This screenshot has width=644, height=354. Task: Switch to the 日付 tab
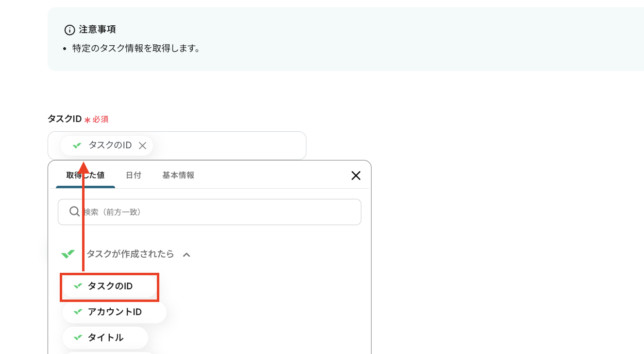134,175
